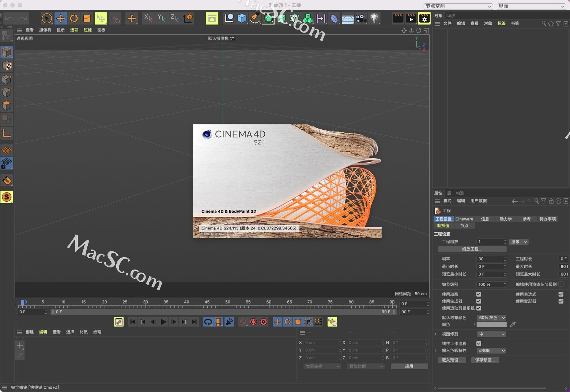Open Edit Render Settings gear clapperboard
This screenshot has height=392, width=570.
coord(424,18)
